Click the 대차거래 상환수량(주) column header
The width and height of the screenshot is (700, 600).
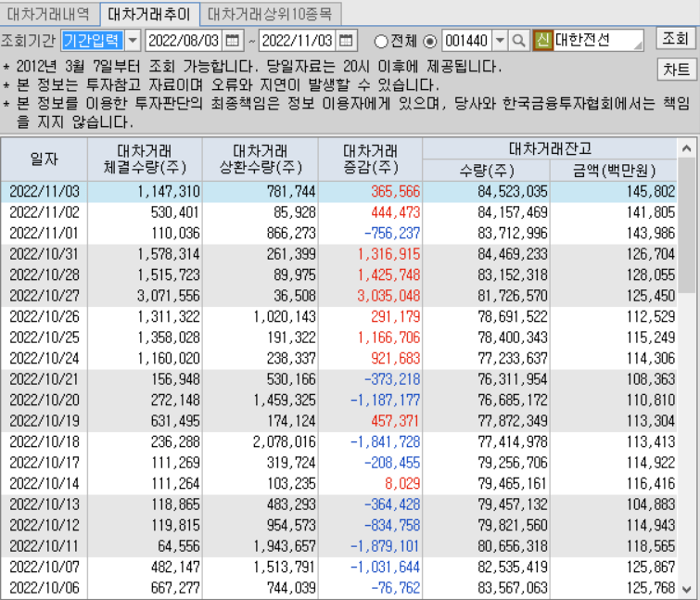tap(261, 160)
